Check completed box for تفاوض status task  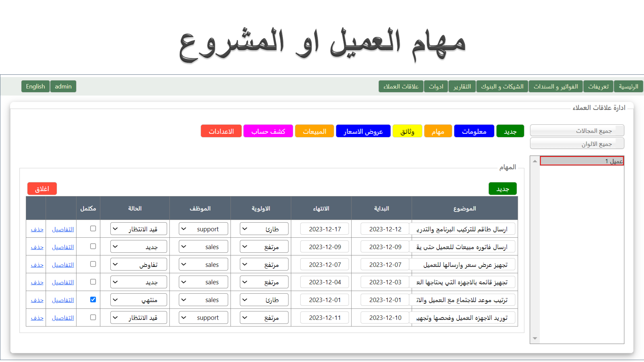pyautogui.click(x=93, y=264)
